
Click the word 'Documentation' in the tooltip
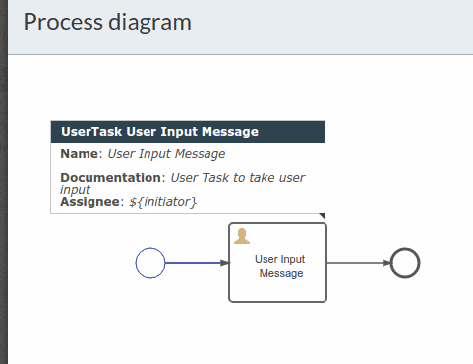pyautogui.click(x=111, y=178)
